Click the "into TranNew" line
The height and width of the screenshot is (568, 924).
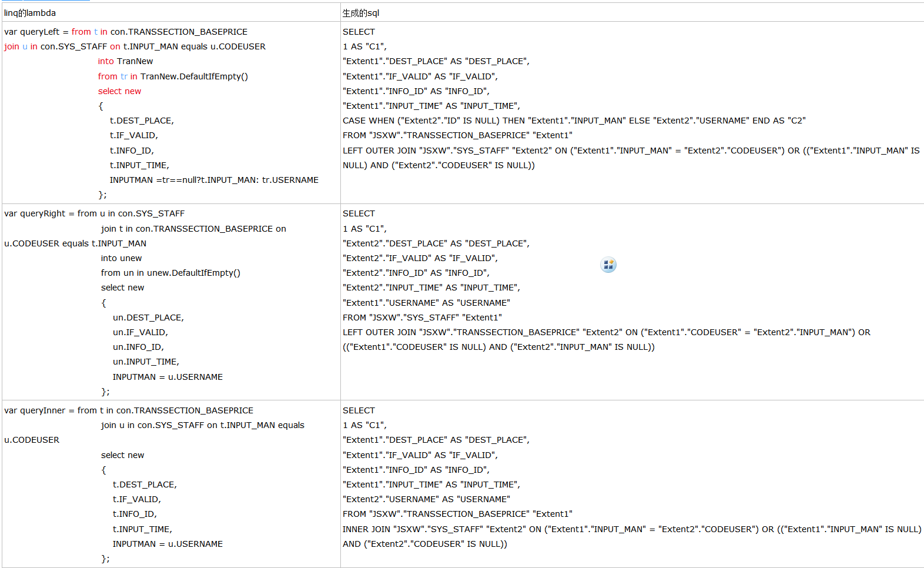(x=125, y=61)
